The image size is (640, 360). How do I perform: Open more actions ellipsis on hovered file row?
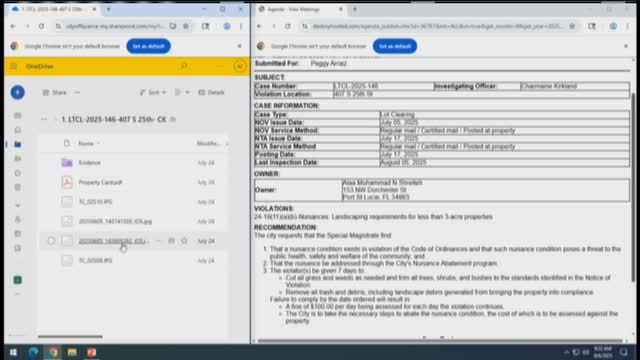click(158, 241)
